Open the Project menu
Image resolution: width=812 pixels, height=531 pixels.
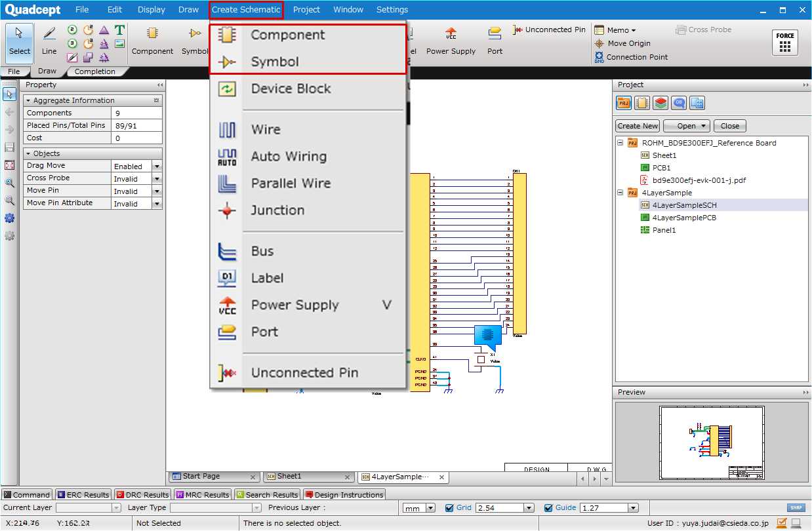tap(306, 10)
